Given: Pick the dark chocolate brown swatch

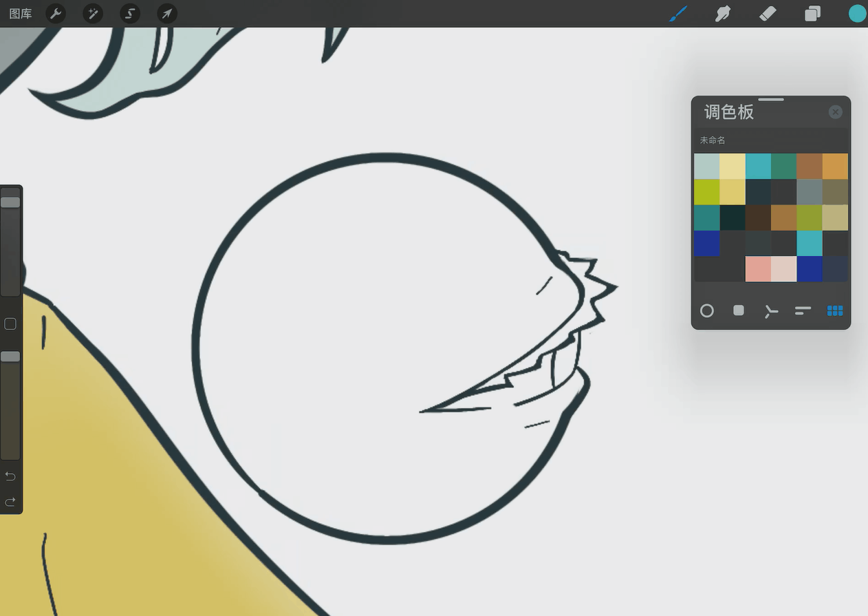Looking at the screenshot, I should pyautogui.click(x=758, y=217).
